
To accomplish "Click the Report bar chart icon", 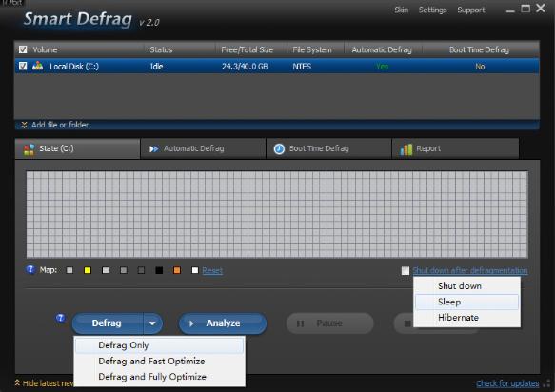I will tap(406, 149).
